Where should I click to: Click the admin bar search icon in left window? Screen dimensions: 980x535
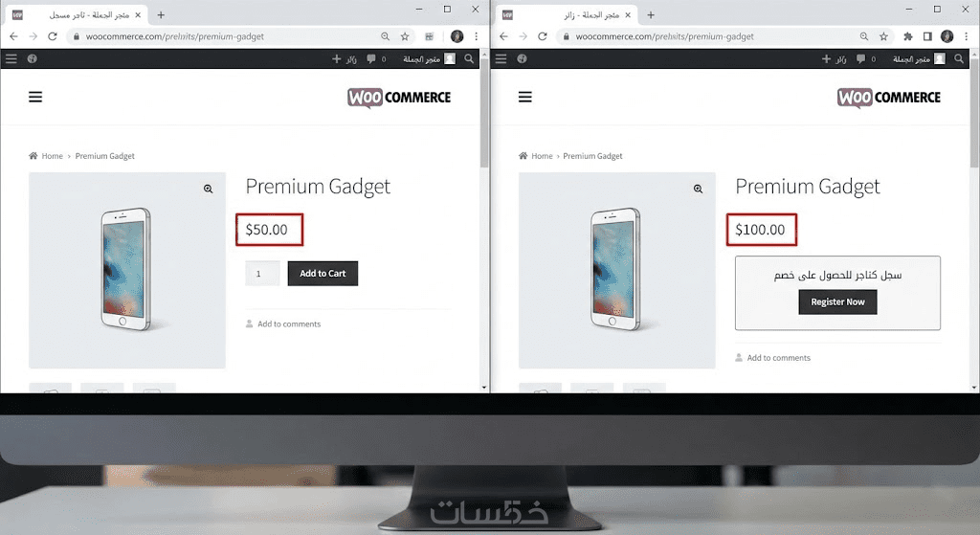469,58
